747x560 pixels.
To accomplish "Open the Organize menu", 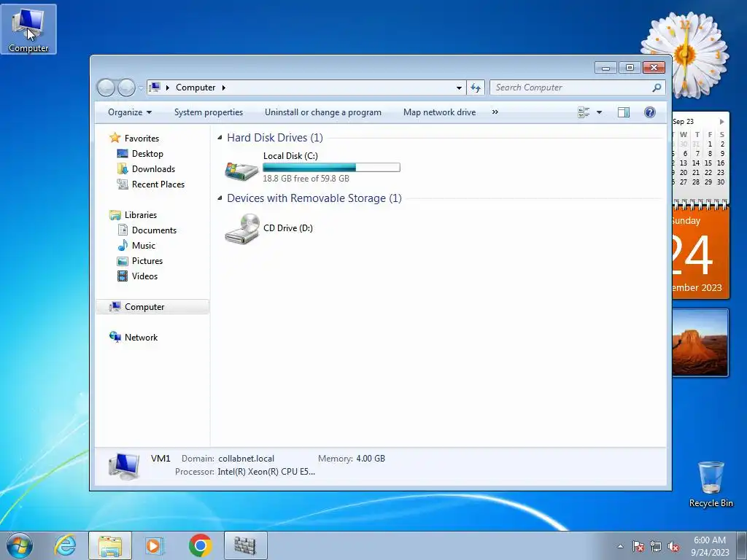I will (x=130, y=112).
